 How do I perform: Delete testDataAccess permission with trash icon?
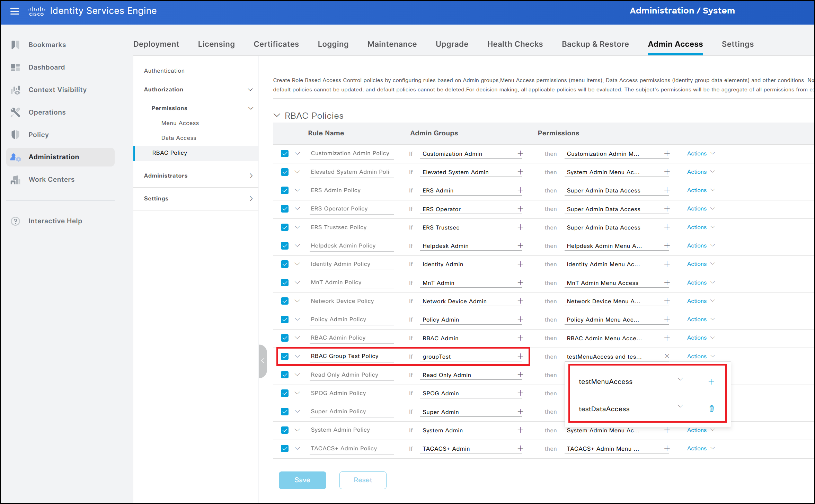(x=711, y=408)
